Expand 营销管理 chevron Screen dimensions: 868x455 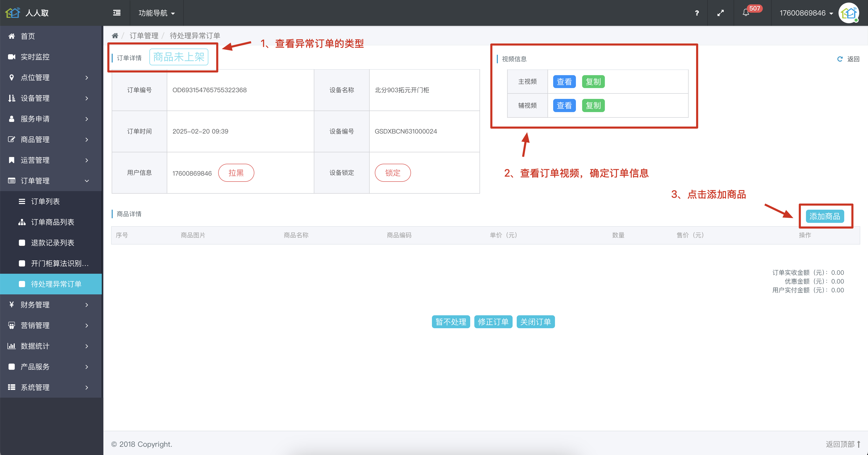tap(87, 325)
